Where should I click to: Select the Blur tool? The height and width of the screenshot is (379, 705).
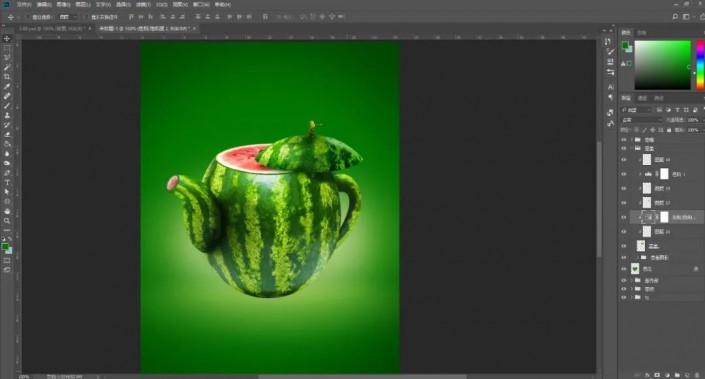tap(7, 154)
